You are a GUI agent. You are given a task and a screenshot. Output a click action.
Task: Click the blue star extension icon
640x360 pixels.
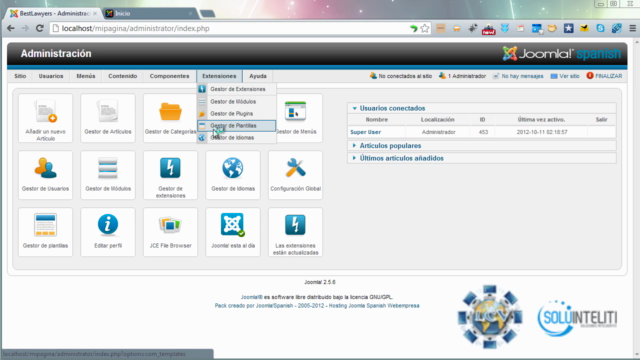(569, 29)
